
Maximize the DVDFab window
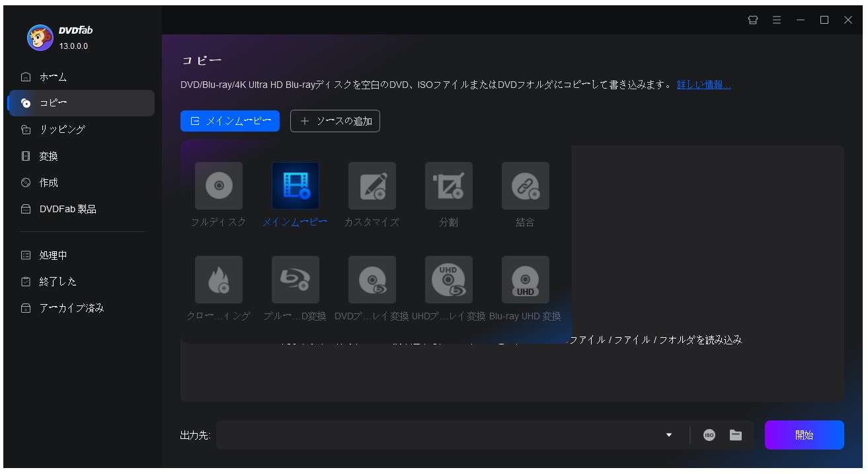(x=824, y=20)
